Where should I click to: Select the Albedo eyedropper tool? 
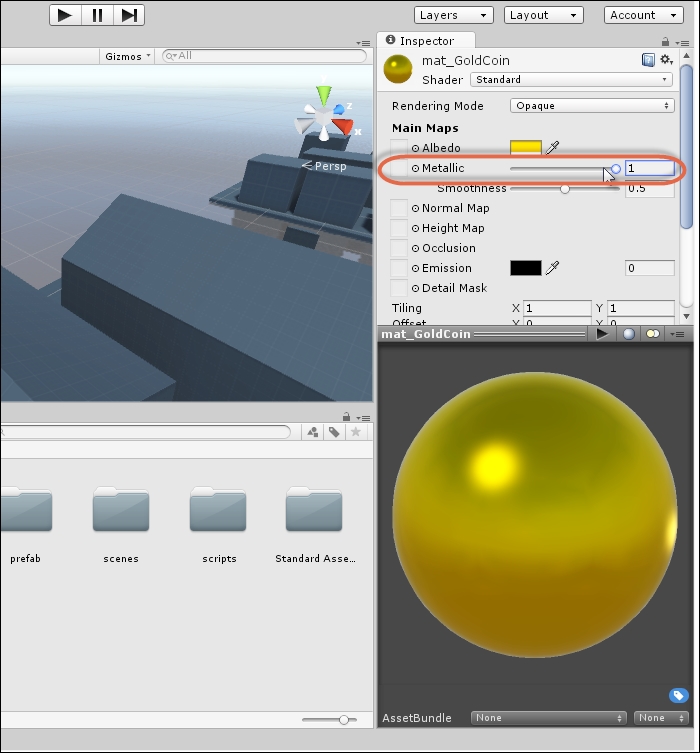pos(553,147)
